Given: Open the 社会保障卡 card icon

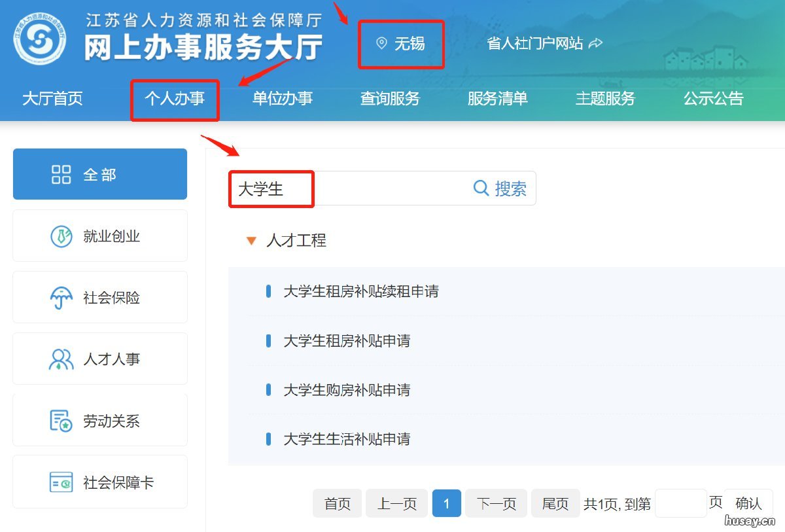Looking at the screenshot, I should click(60, 481).
